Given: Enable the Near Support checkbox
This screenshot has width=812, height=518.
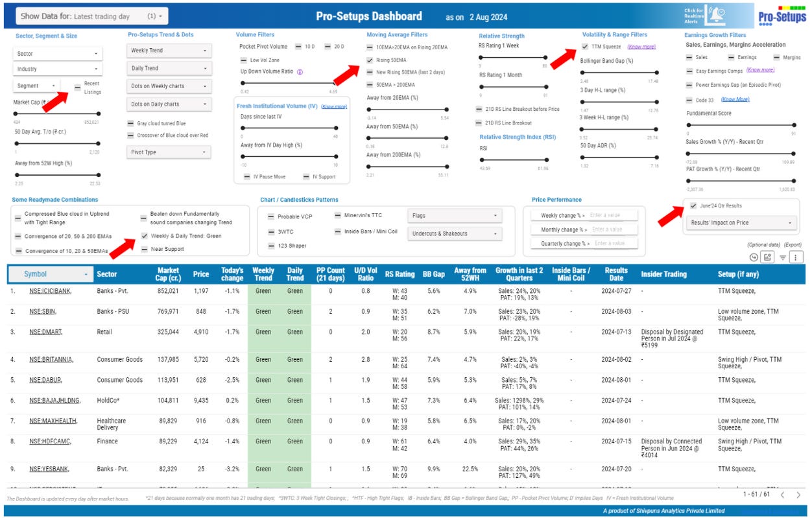Looking at the screenshot, I should coord(144,249).
